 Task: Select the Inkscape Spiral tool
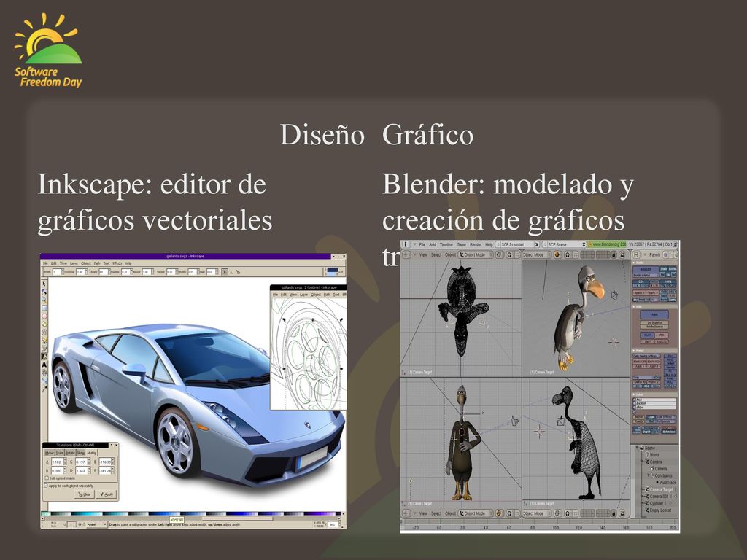coord(44,332)
